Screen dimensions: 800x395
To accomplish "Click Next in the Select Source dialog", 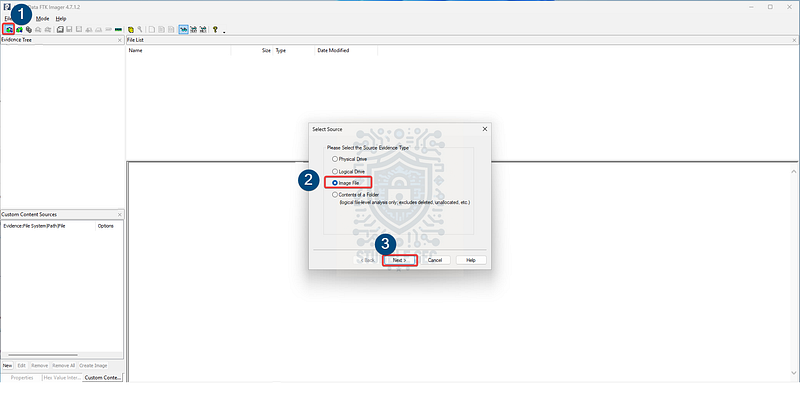I will 400,260.
